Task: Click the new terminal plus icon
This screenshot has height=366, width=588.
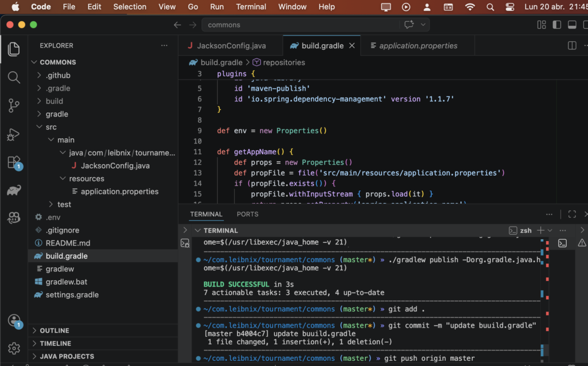Action: [540, 230]
